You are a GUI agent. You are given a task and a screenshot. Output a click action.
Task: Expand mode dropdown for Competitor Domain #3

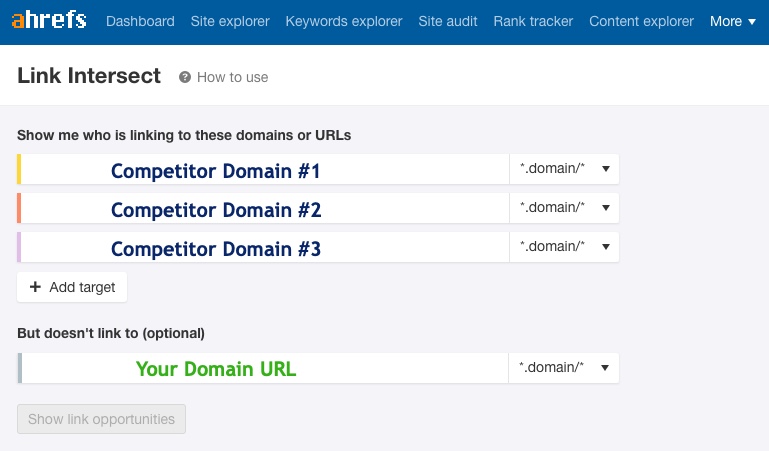564,248
